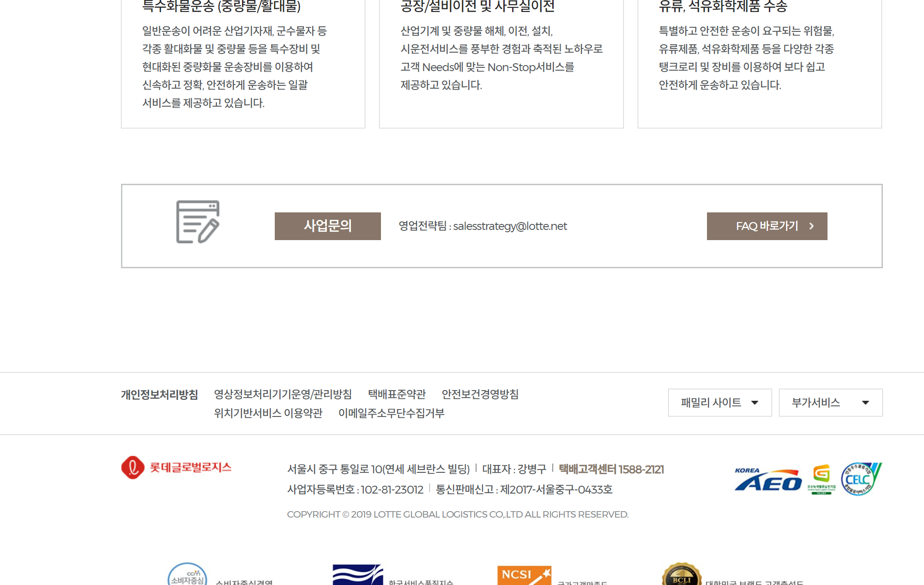Click the document-with-pencil inquiry icon

point(198,222)
